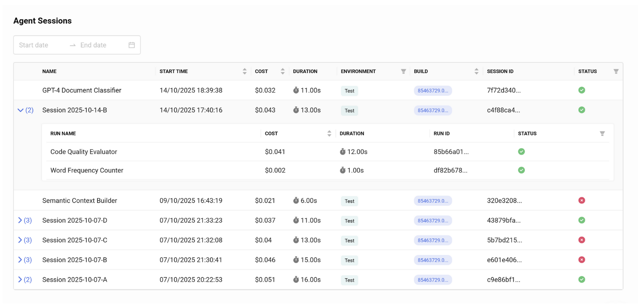
Task: Click the Environment column filter icon
Action: click(403, 71)
